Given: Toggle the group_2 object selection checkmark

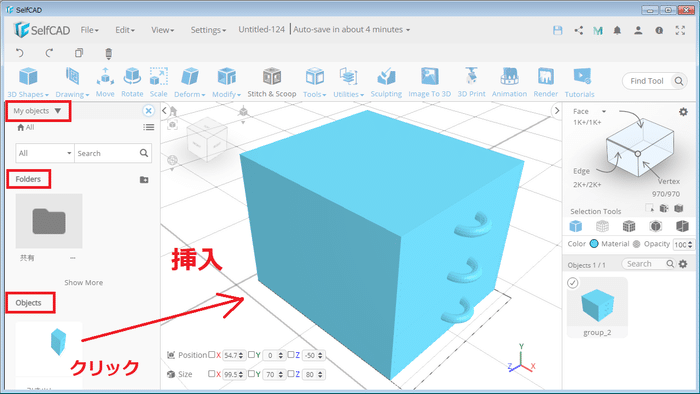Looking at the screenshot, I should point(573,283).
